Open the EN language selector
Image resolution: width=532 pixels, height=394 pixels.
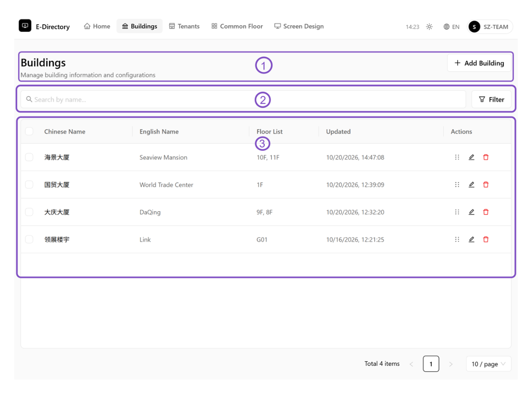(x=451, y=27)
